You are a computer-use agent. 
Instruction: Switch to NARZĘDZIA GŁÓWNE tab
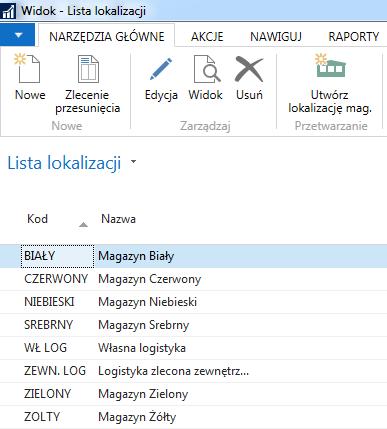pyautogui.click(x=107, y=36)
